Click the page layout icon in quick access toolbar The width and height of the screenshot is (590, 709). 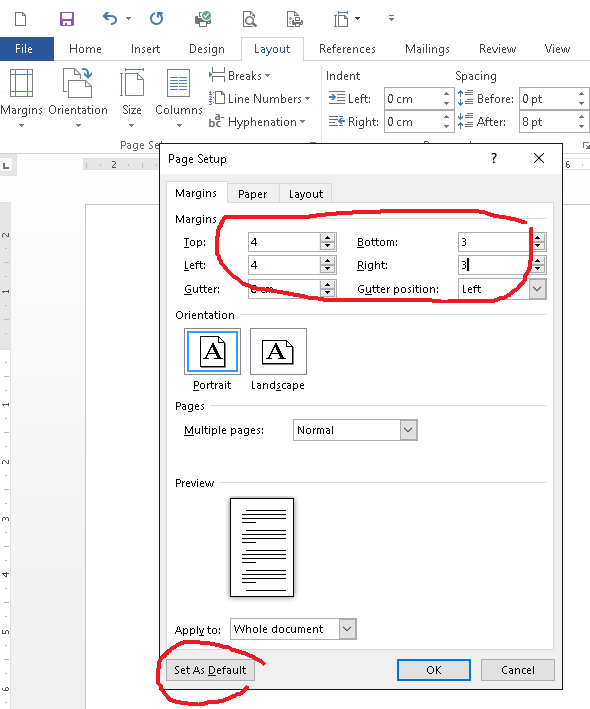pyautogui.click(x=341, y=19)
